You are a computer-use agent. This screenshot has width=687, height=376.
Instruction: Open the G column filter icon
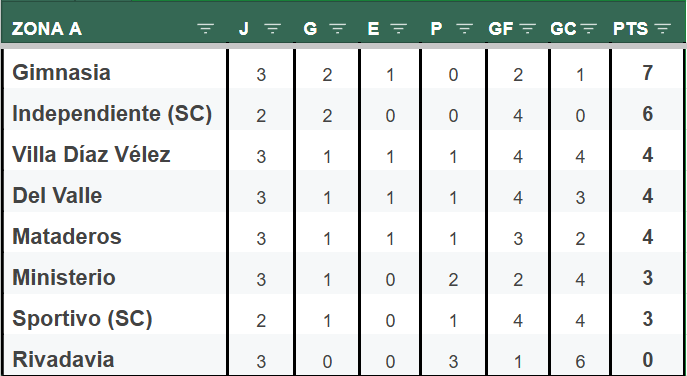tap(337, 29)
